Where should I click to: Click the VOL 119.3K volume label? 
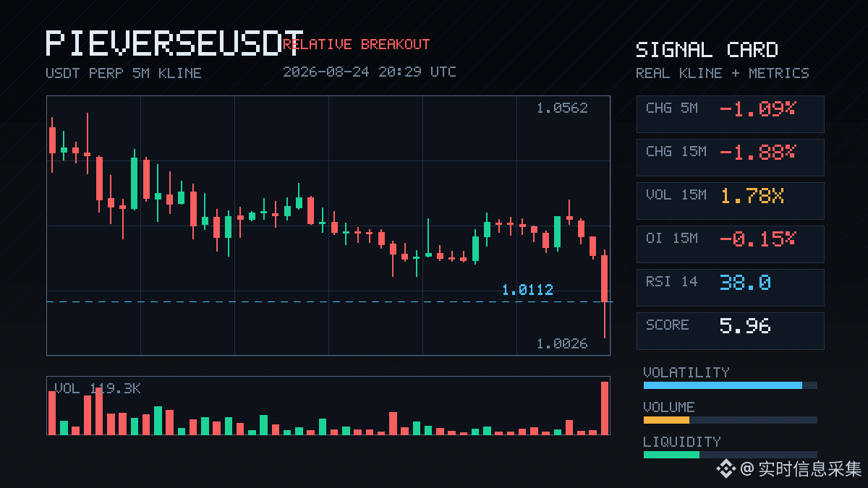pos(98,389)
